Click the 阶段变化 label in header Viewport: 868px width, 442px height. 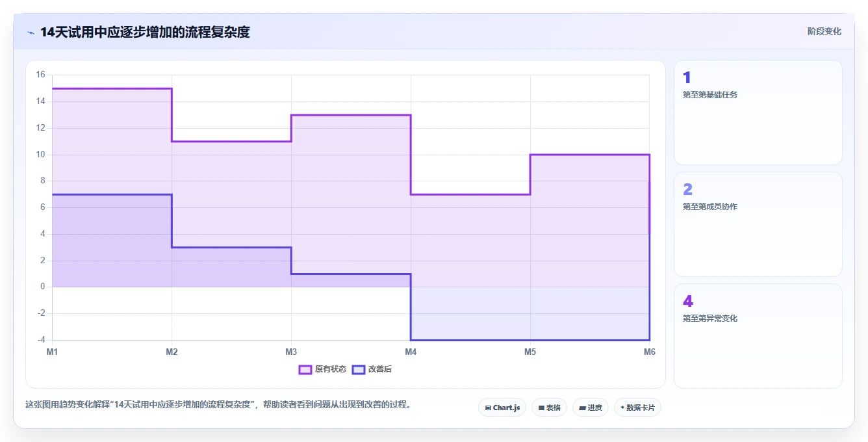[x=824, y=31]
